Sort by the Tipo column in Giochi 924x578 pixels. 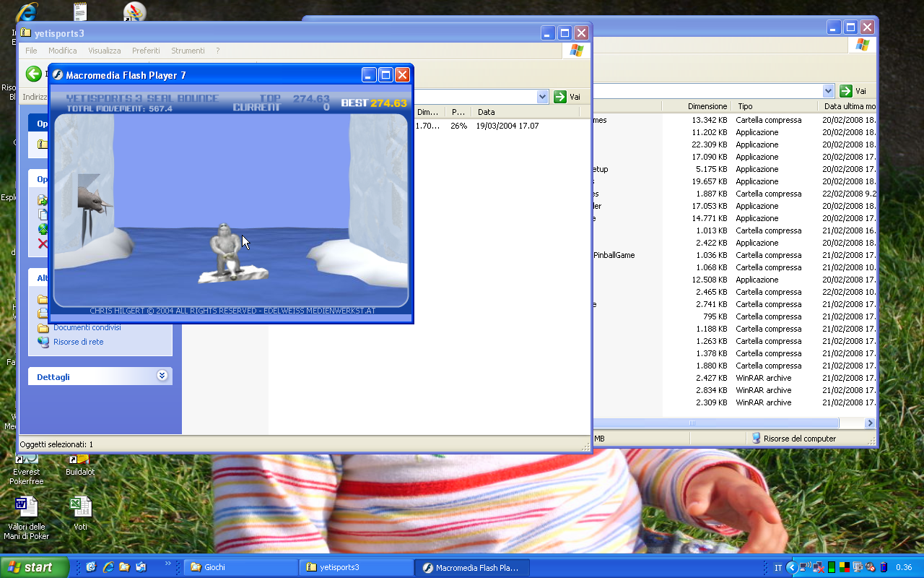tap(774, 106)
